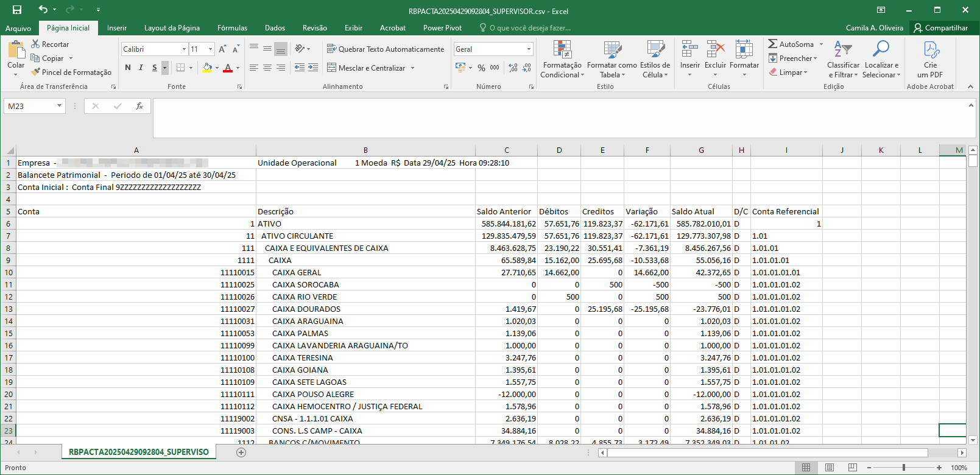
Task: Apply cell borders button
Action: (181, 68)
